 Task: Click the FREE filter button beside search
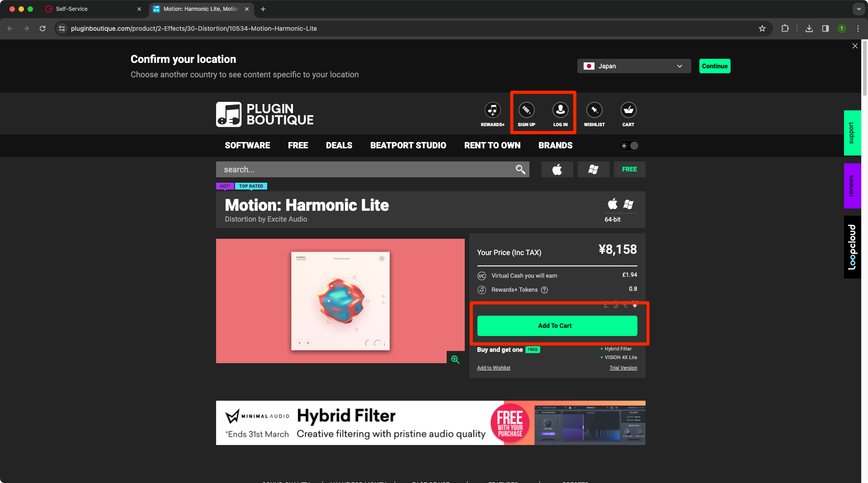629,169
